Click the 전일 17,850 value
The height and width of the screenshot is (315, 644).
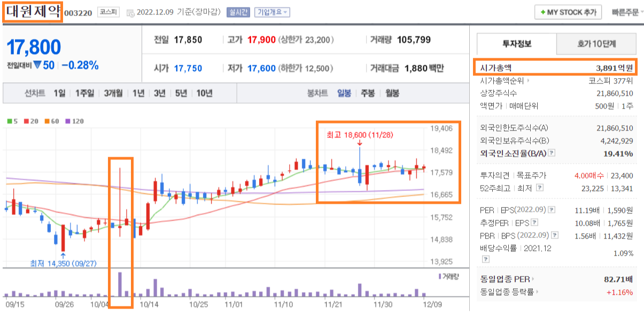tap(188, 40)
